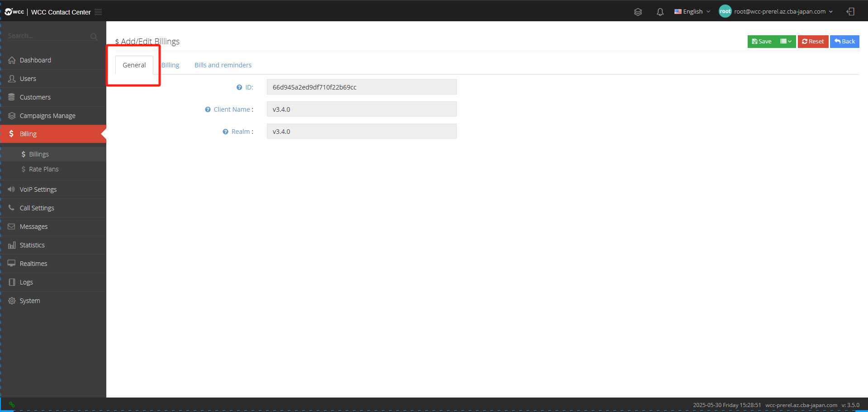Open the root account dropdown menu

click(x=783, y=12)
